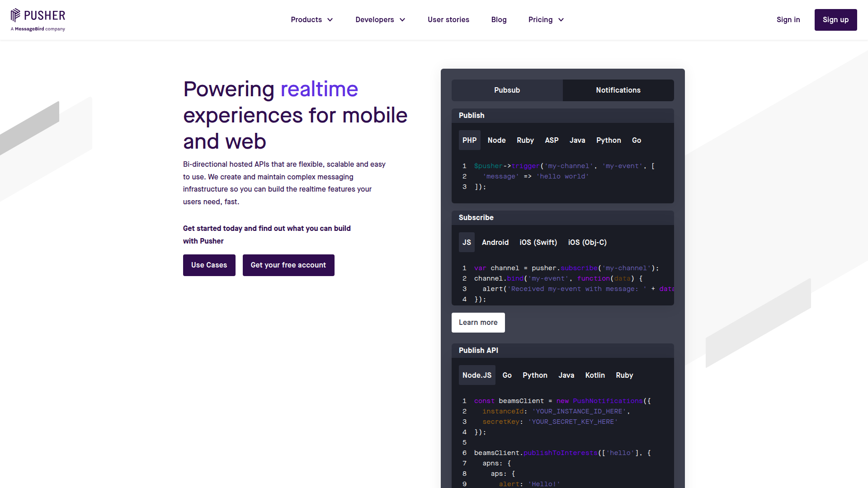Switch to the Pubsub tab
868x488 pixels.
507,90
